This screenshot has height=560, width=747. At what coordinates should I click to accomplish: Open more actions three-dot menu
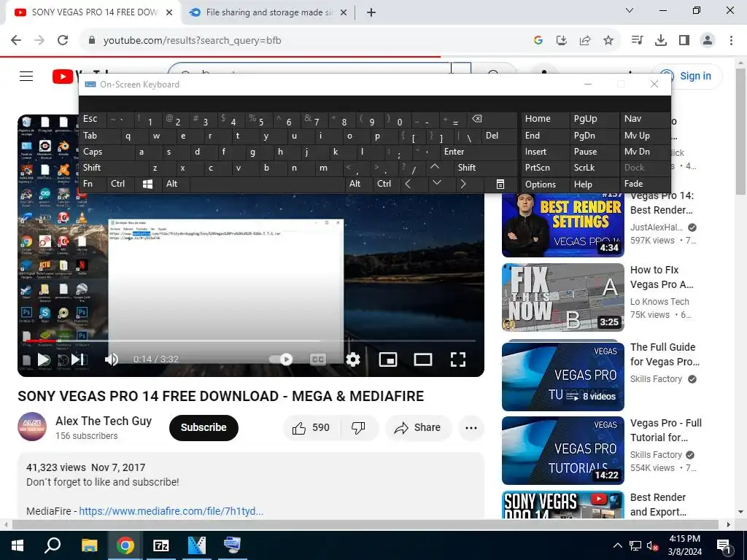coord(471,427)
